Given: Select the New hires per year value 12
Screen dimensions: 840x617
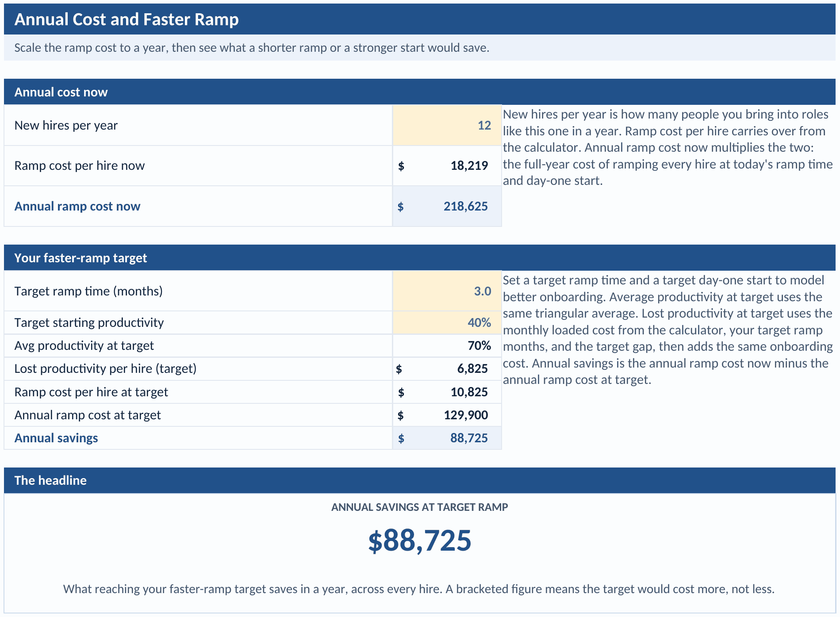Looking at the screenshot, I should [447, 125].
